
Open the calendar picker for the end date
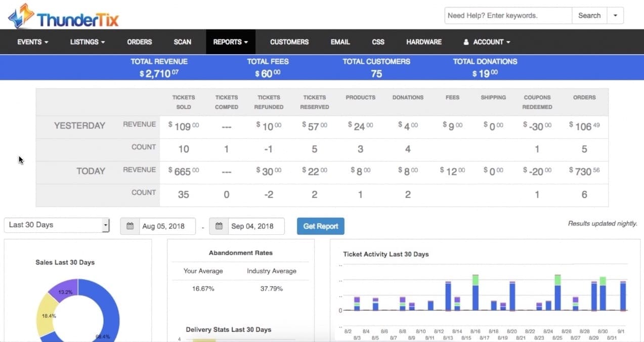(219, 226)
